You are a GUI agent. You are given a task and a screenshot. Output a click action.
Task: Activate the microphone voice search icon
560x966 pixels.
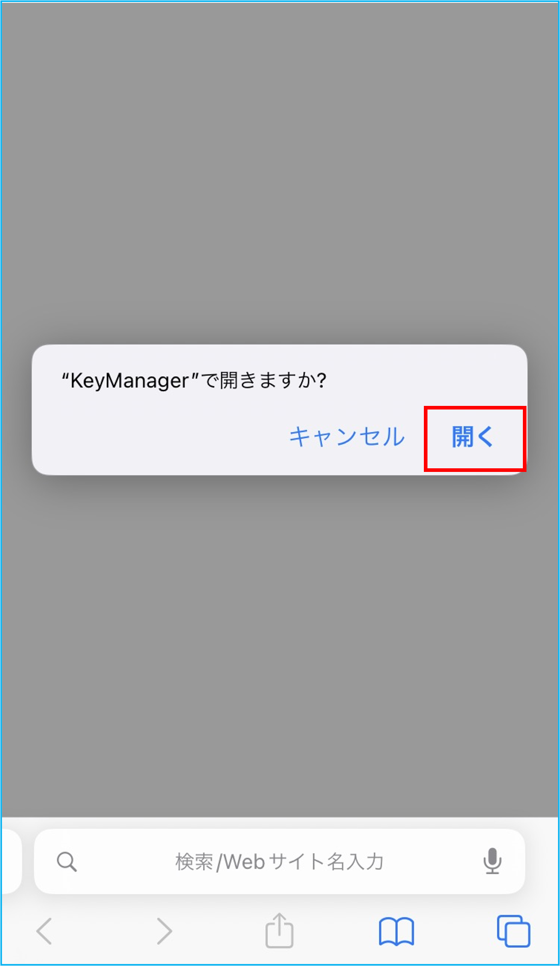click(x=492, y=861)
